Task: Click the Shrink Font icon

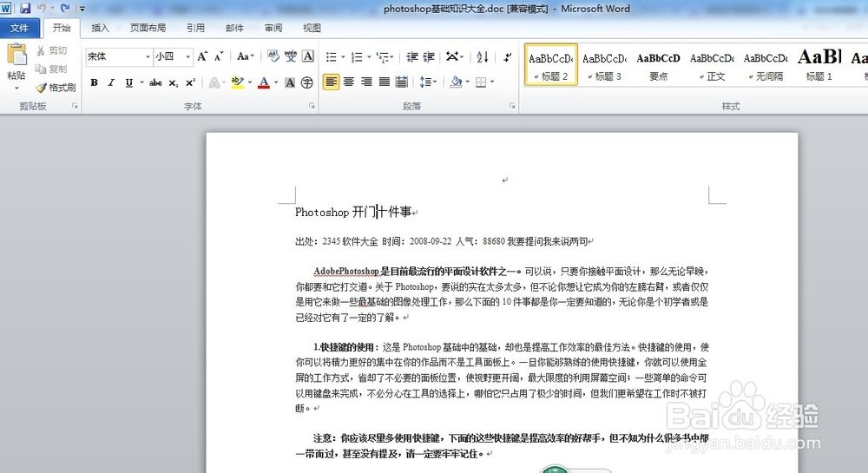Action: (x=219, y=56)
